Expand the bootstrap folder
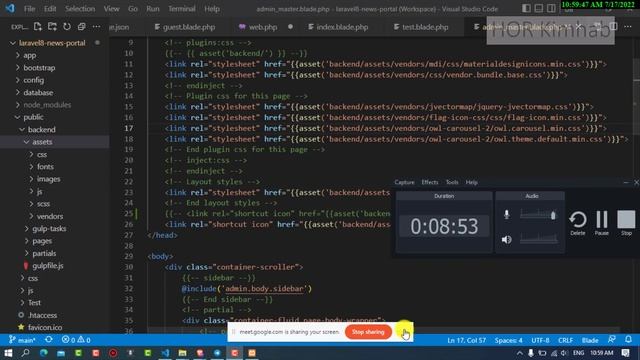This screenshot has width=640, height=360. [x=39, y=68]
